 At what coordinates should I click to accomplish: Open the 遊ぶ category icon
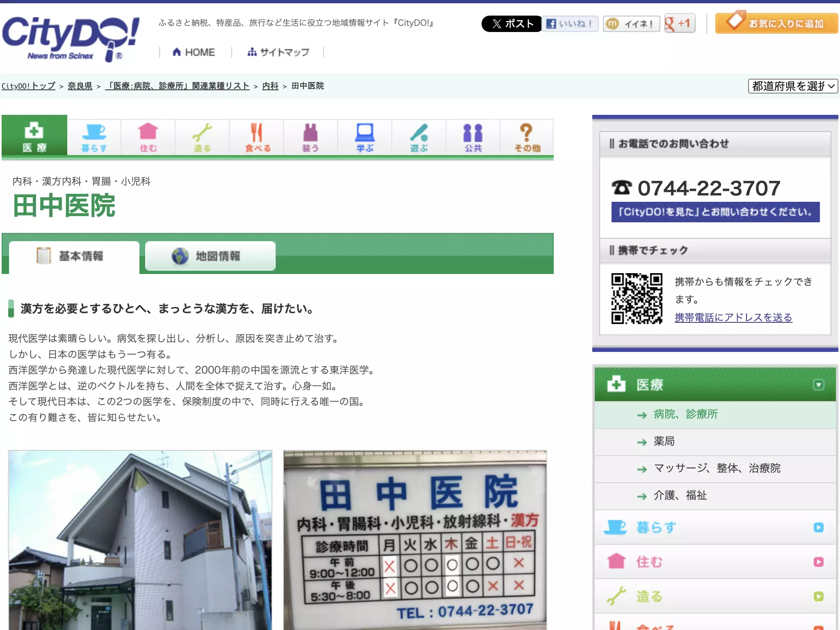pyautogui.click(x=419, y=137)
